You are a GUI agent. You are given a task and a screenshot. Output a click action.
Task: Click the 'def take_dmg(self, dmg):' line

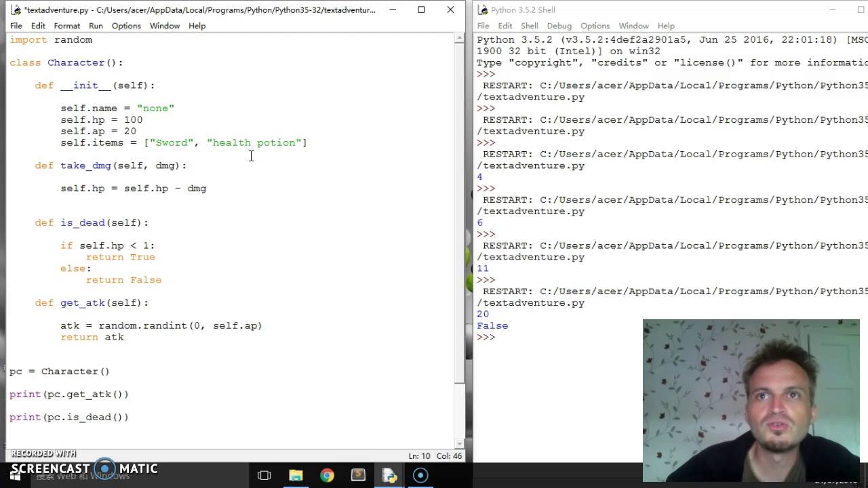[x=111, y=165]
